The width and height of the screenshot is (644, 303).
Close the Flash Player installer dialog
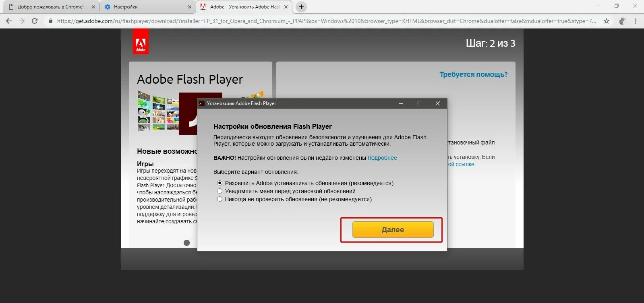(438, 103)
